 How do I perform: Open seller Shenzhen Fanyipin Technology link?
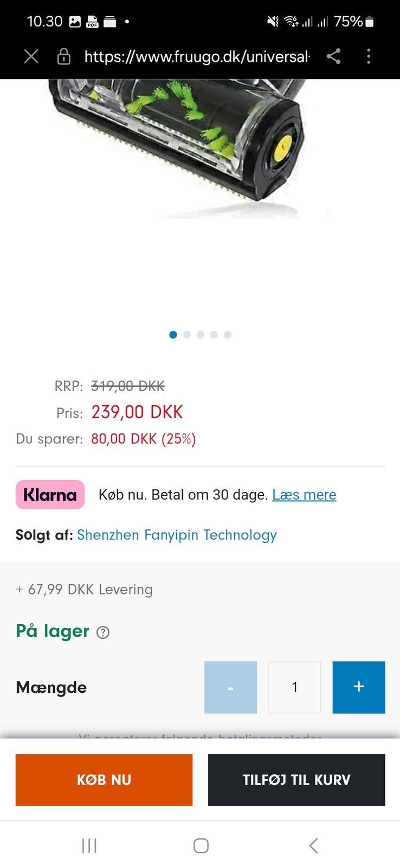177,535
